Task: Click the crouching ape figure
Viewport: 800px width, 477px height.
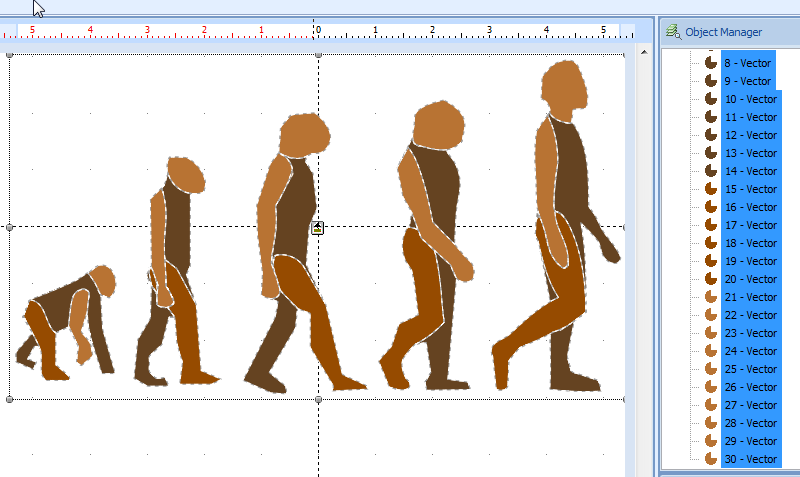Action: (65, 320)
